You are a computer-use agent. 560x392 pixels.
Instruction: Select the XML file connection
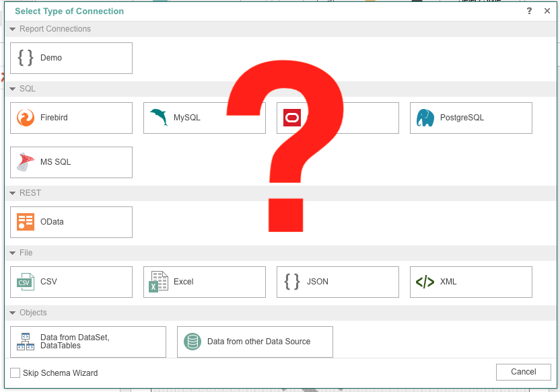[x=470, y=282]
